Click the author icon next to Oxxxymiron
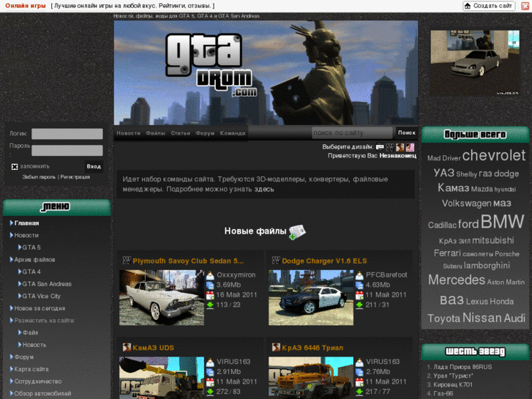Image resolution: width=532 pixels, height=399 pixels. point(210,275)
